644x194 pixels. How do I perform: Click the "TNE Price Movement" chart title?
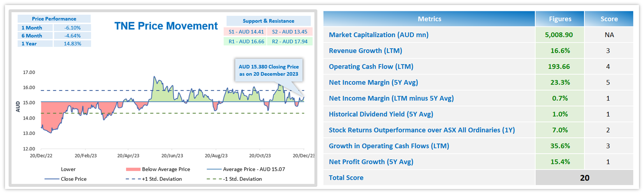166,26
